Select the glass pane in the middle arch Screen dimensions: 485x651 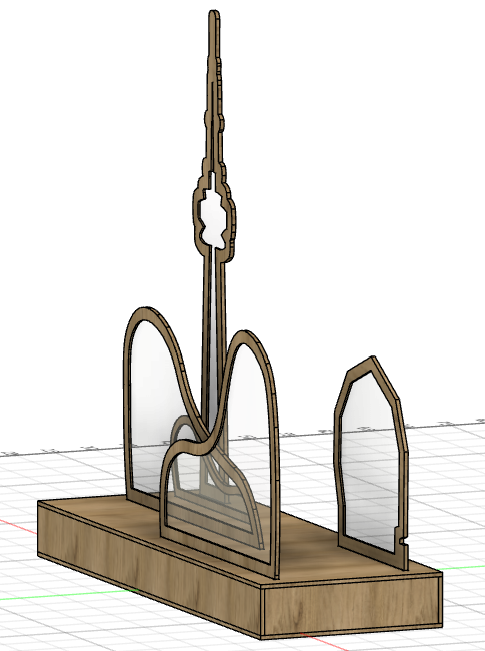pyautogui.click(x=249, y=415)
